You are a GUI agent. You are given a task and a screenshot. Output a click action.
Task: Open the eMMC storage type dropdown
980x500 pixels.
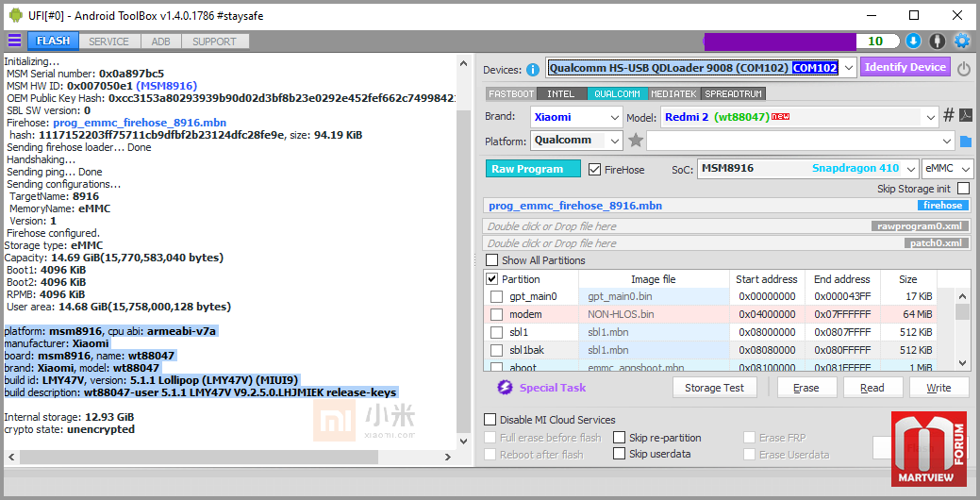(x=948, y=169)
